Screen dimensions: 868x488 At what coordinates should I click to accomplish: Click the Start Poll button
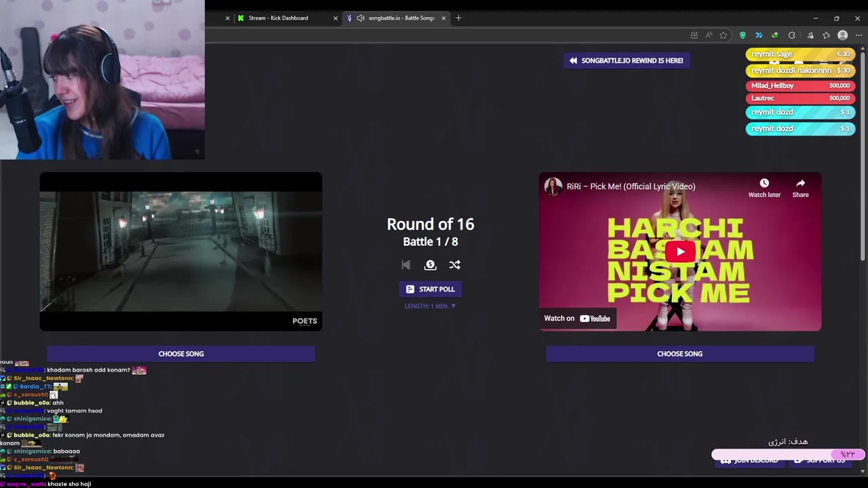pos(430,289)
